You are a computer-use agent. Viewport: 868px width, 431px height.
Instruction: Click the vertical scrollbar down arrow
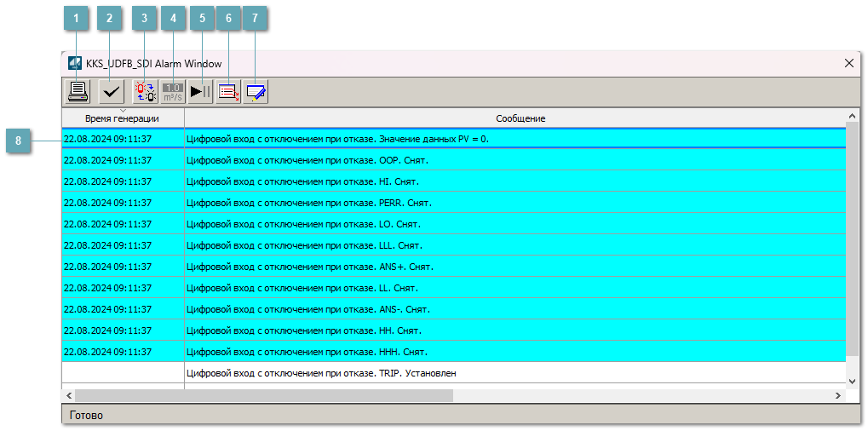click(x=853, y=381)
